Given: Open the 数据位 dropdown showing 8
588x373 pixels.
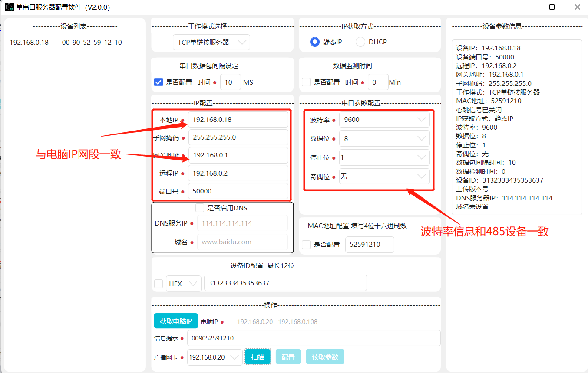Looking at the screenshot, I should pyautogui.click(x=384, y=139).
